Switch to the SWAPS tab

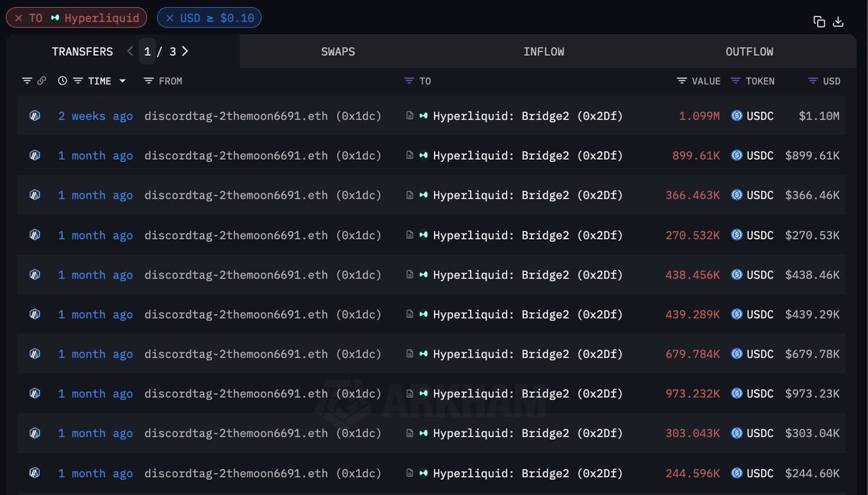pos(338,51)
